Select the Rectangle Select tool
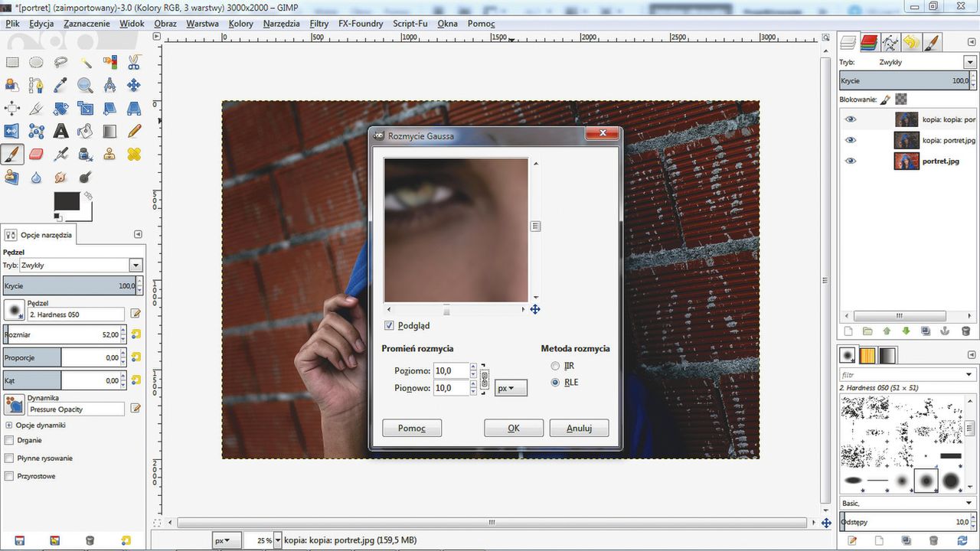 12,62
